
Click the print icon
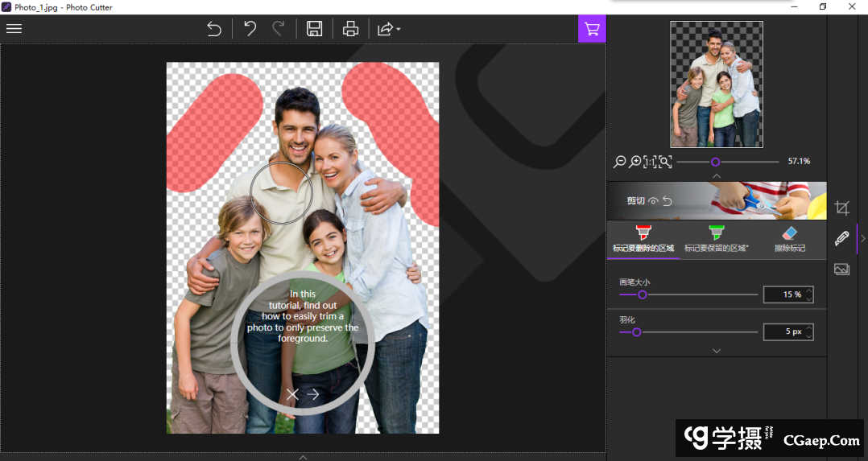(x=350, y=29)
